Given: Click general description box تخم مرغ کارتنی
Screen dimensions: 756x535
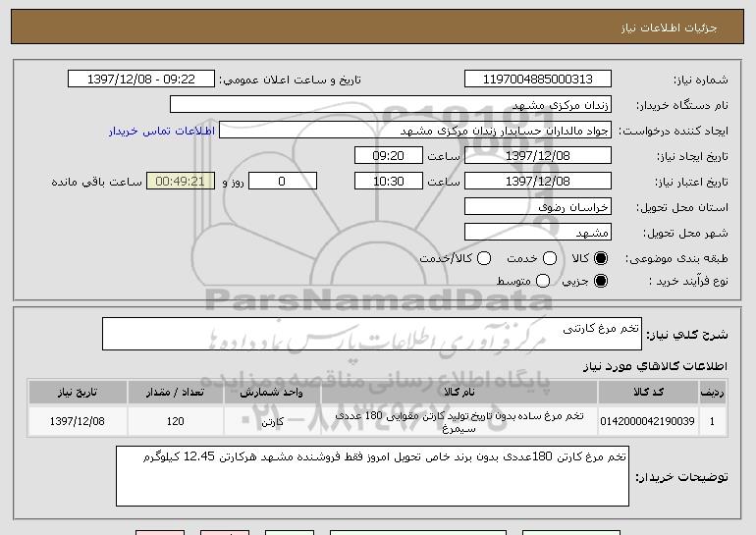Looking at the screenshot, I should (x=372, y=334).
